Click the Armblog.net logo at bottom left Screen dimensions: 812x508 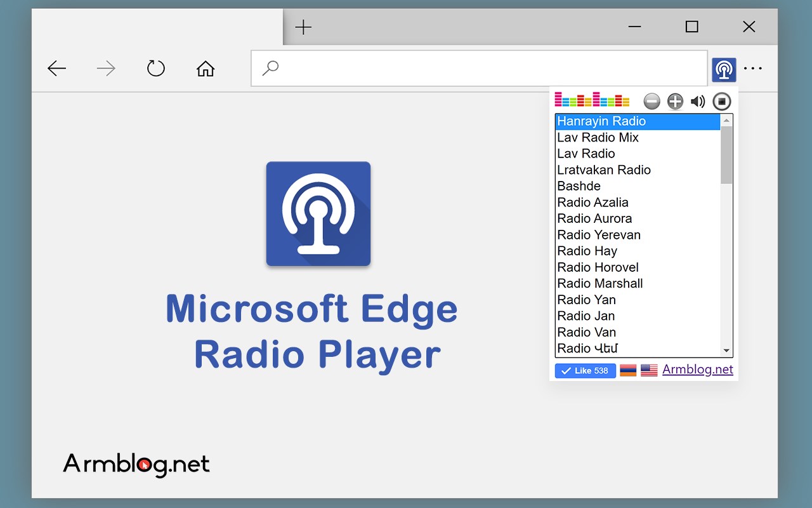click(136, 465)
